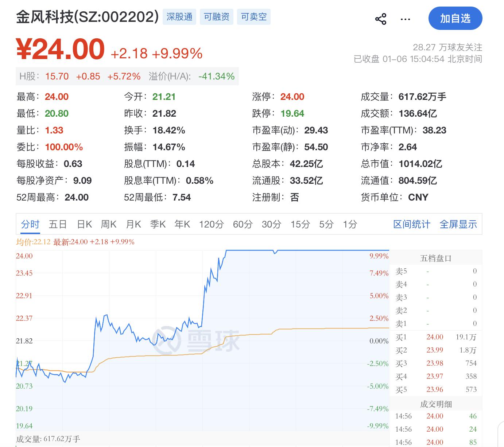Screen dimensions: 504x447
Task: Click the 成交量 value 617.62万手
Action: coord(422,97)
